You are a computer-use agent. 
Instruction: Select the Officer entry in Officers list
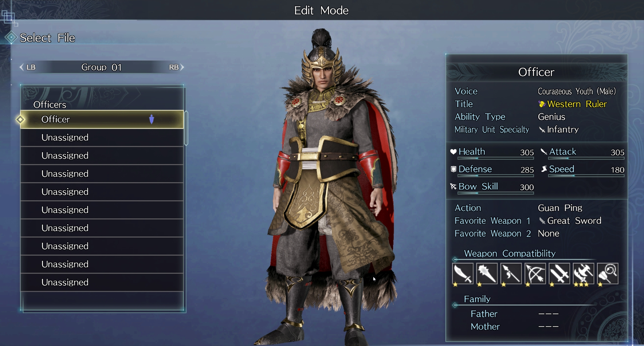[x=102, y=119]
